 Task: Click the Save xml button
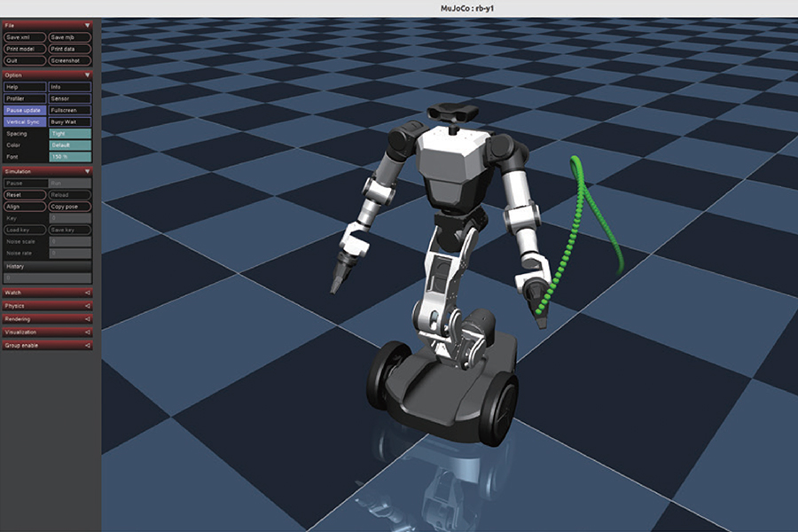[x=25, y=37]
